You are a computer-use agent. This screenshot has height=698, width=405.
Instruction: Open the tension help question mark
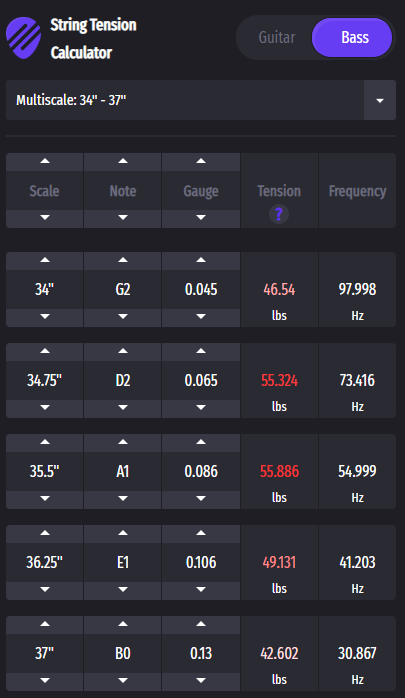pyautogui.click(x=279, y=215)
